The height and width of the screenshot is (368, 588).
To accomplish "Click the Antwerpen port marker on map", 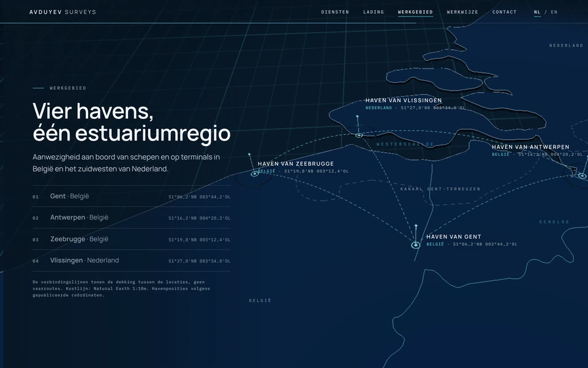I will tap(582, 176).
